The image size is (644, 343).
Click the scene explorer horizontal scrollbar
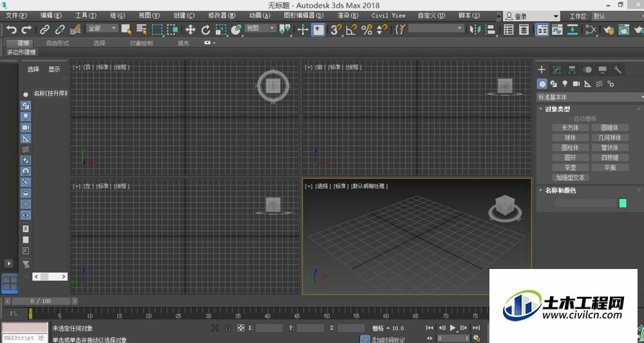tap(50, 277)
